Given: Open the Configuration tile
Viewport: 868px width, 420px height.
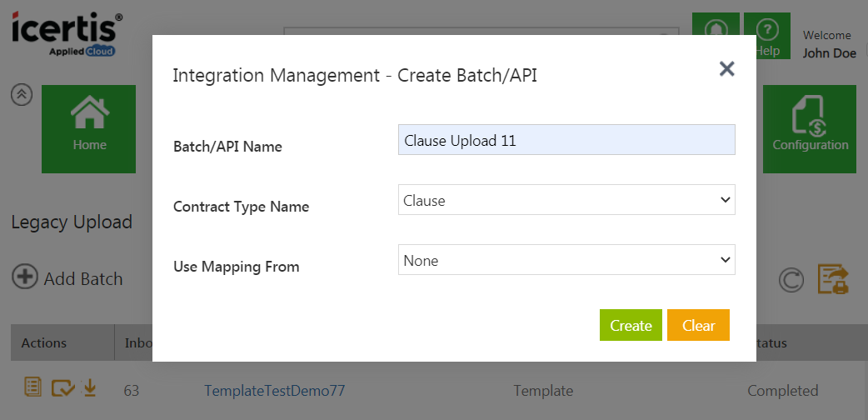Looking at the screenshot, I should click(810, 128).
